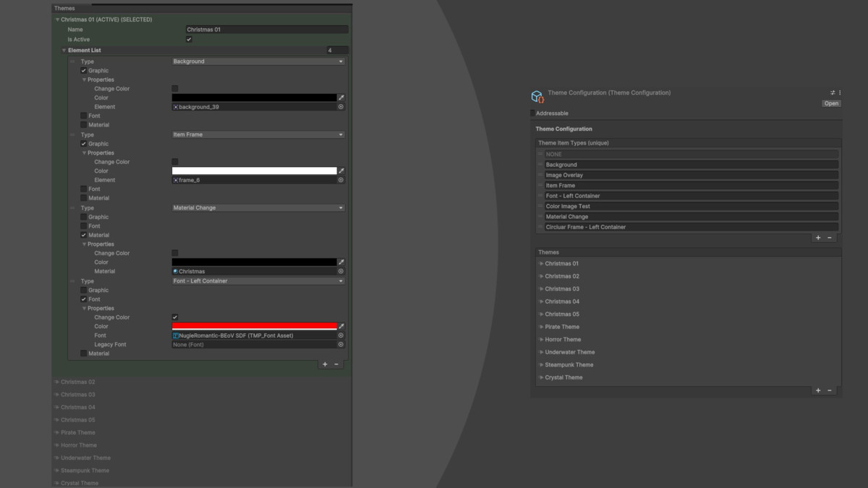Uncheck Change Color for Font - Left Container
This screenshot has width=868, height=488.
(174, 317)
